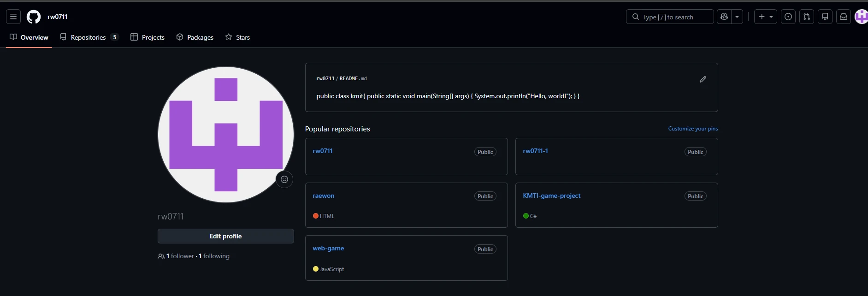Screen dimensions: 868x296
Task: Click the README.md file name text
Action: pos(353,79)
